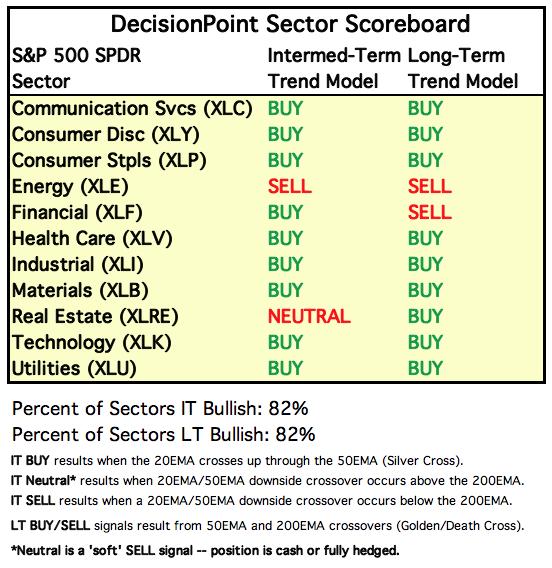
Task: Select the Technology (XLK) sector label
Action: point(91,343)
